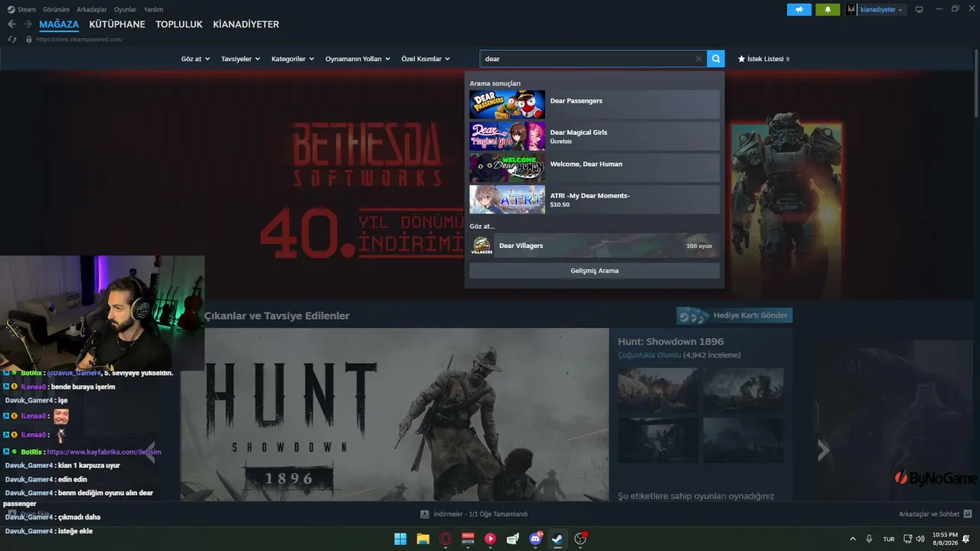Screen dimensions: 980x551
Task: Click the İndirmeler download status text
Action: 480,514
